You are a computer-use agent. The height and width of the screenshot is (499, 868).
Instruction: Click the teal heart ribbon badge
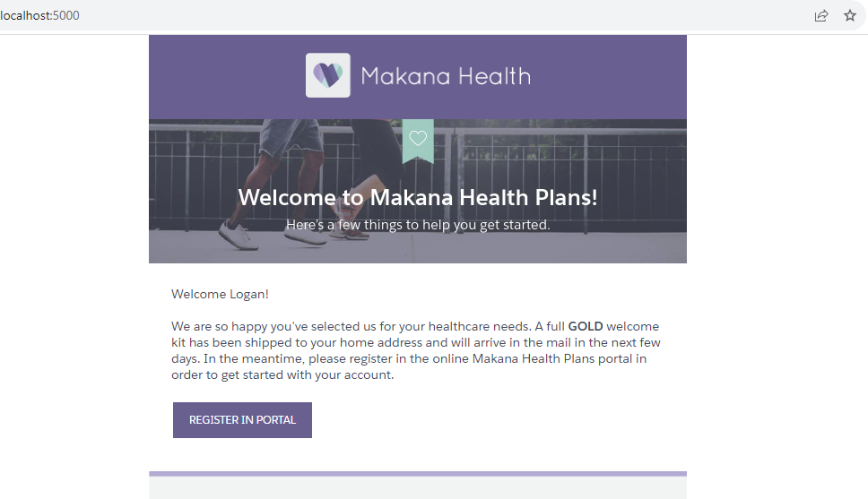418,140
